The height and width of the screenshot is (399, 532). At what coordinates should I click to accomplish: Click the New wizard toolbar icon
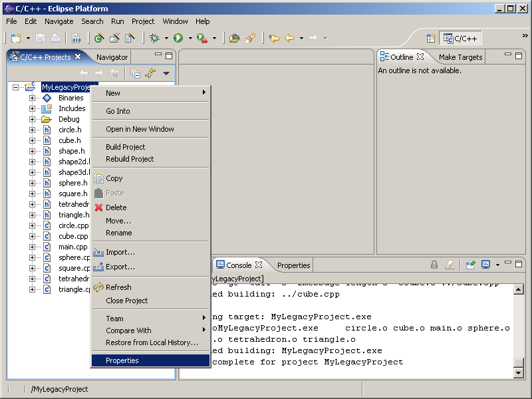click(16, 39)
